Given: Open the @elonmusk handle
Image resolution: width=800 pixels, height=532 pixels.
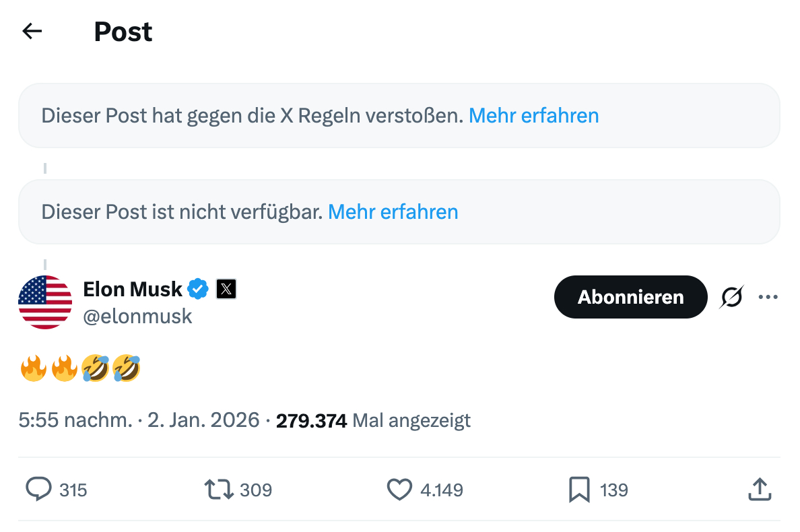Looking at the screenshot, I should tap(137, 316).
